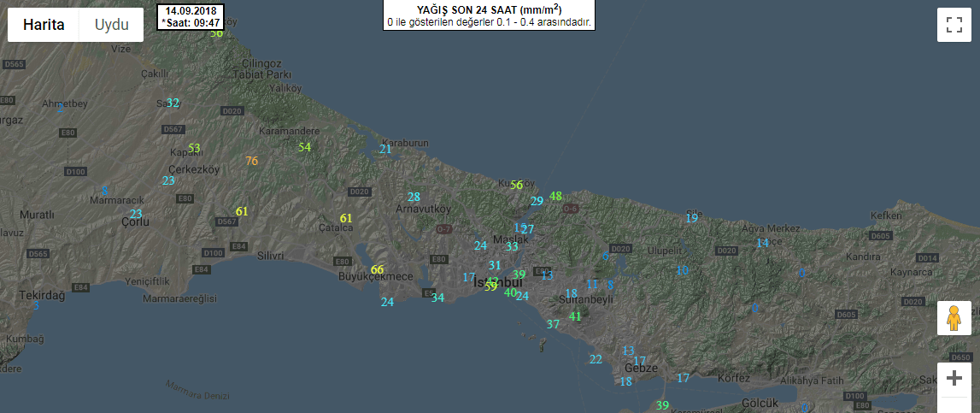Click the 23 marker above Çorlu
980x413 pixels.
(136, 214)
